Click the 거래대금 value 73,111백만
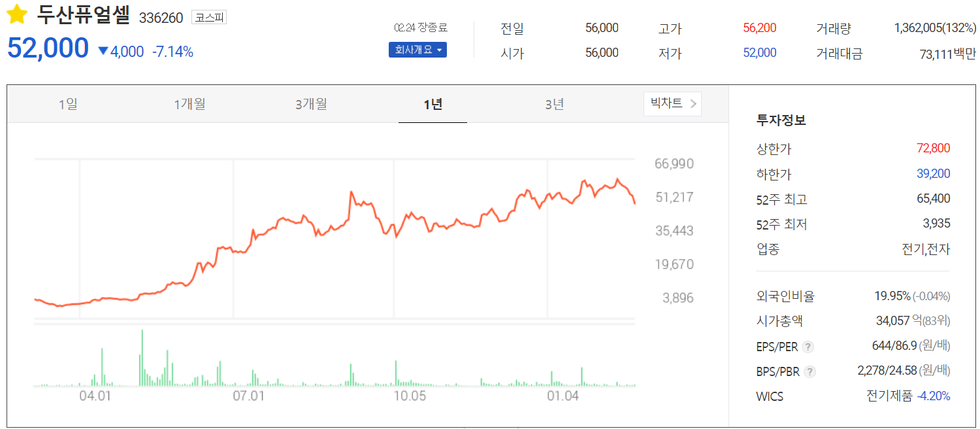Image resolution: width=980 pixels, height=429 pixels. tap(947, 54)
